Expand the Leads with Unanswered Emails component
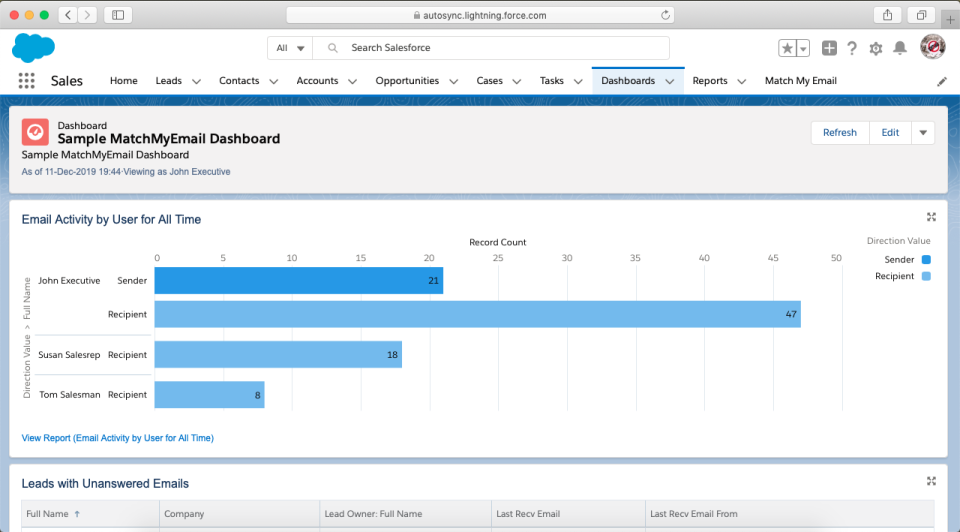 (x=931, y=481)
